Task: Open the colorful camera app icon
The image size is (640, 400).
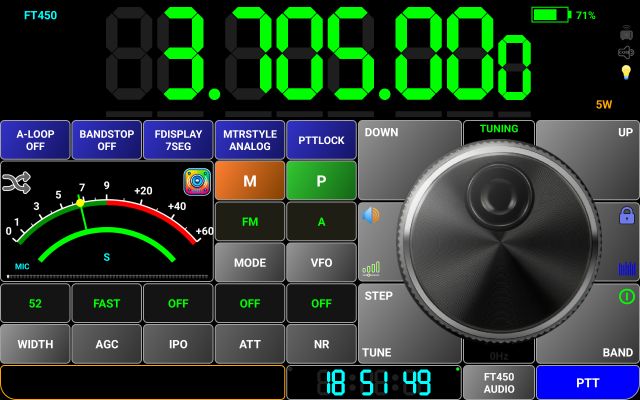Action: (196, 182)
